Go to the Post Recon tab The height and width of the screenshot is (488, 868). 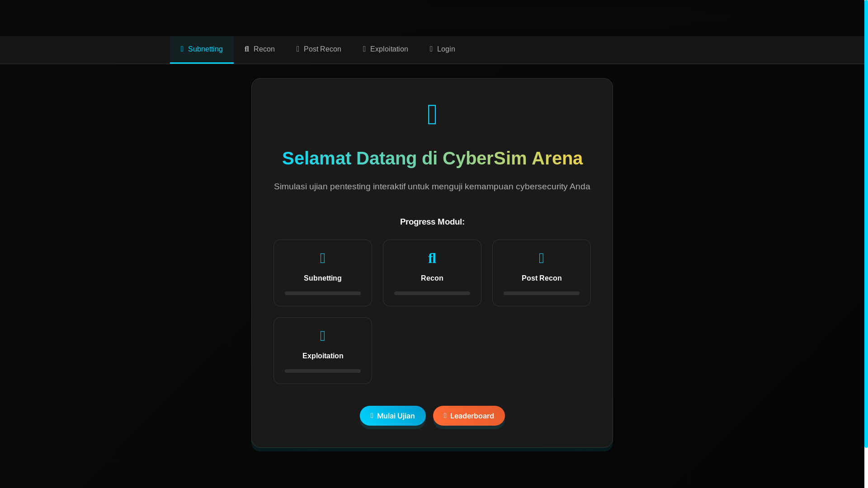(x=319, y=49)
